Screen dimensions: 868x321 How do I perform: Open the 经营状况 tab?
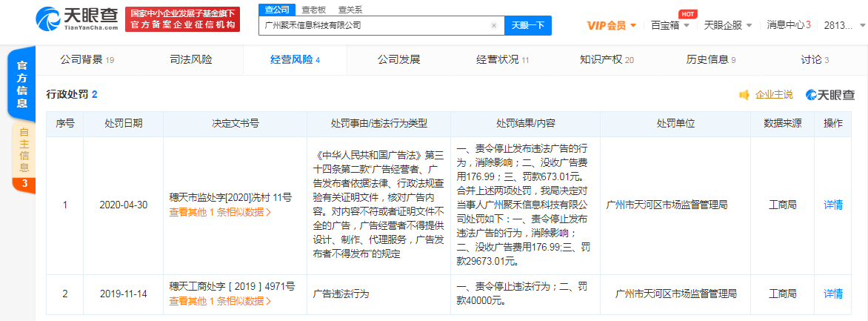(x=503, y=60)
